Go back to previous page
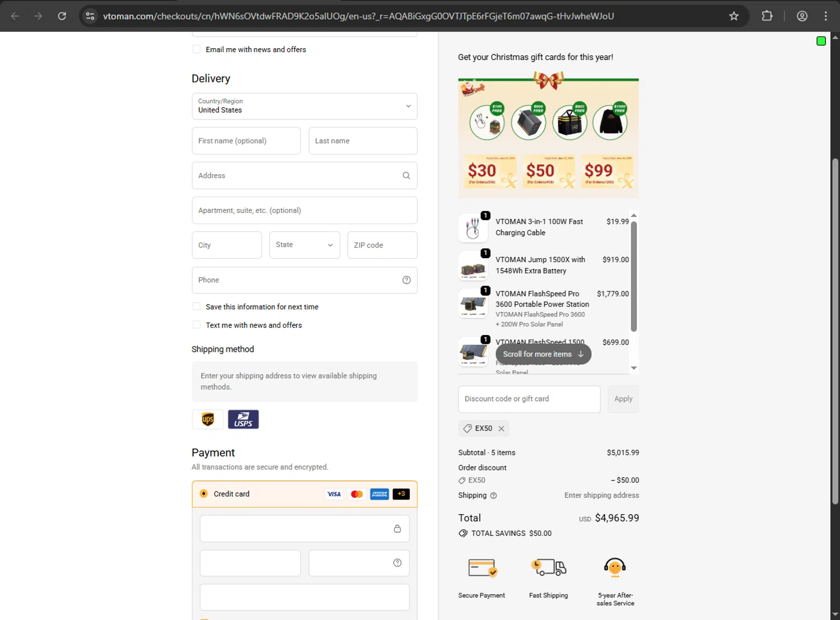Viewport: 840px width, 620px height. (15, 16)
